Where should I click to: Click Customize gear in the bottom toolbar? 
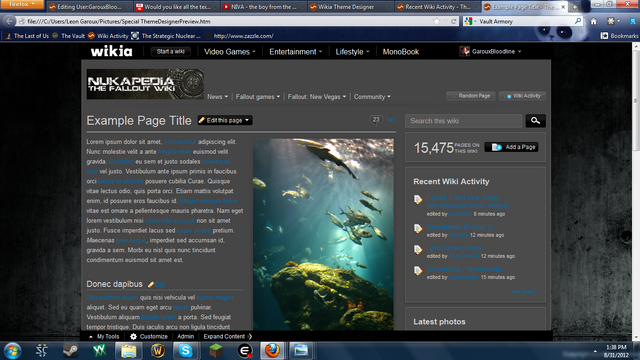coord(149,336)
